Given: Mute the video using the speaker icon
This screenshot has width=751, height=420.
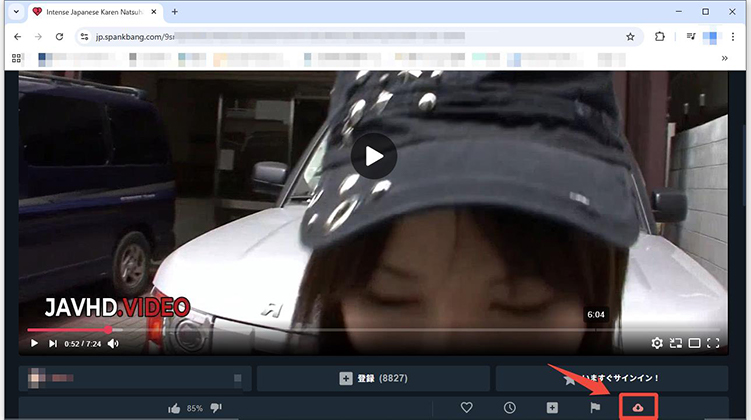Looking at the screenshot, I should (x=113, y=343).
